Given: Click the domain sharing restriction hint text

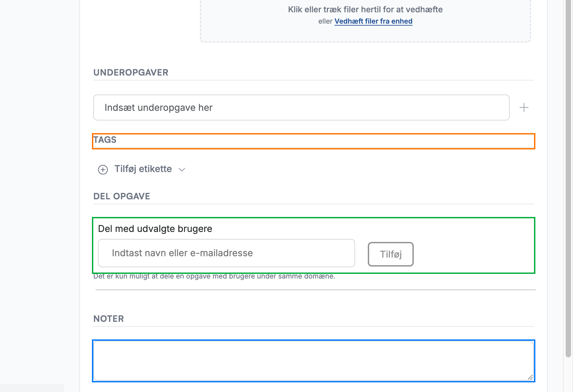Looking at the screenshot, I should [214, 276].
